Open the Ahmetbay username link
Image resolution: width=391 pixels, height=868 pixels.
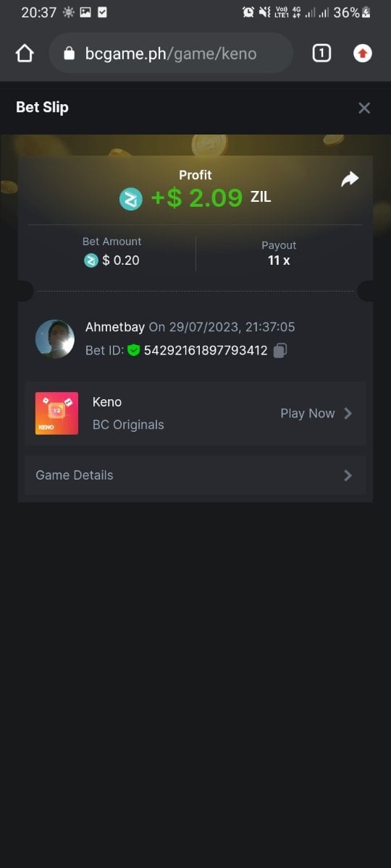[115, 327]
